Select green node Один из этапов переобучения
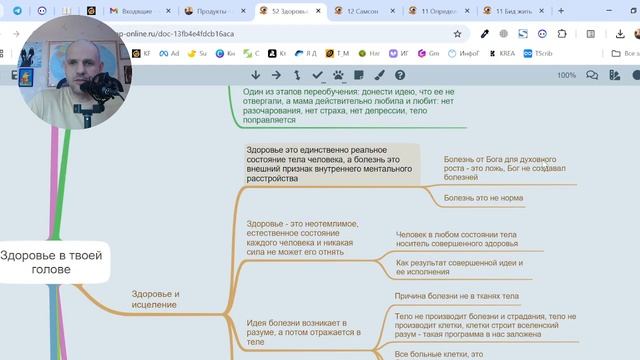640x360 pixels. 348,106
